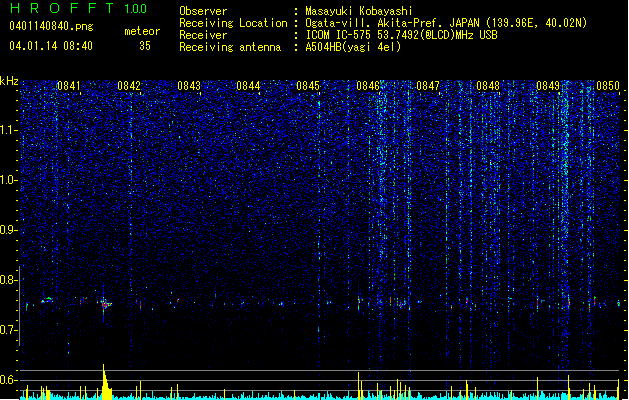The width and height of the screenshot is (629, 400).
Task: Click the meteor label
Action: (142, 31)
